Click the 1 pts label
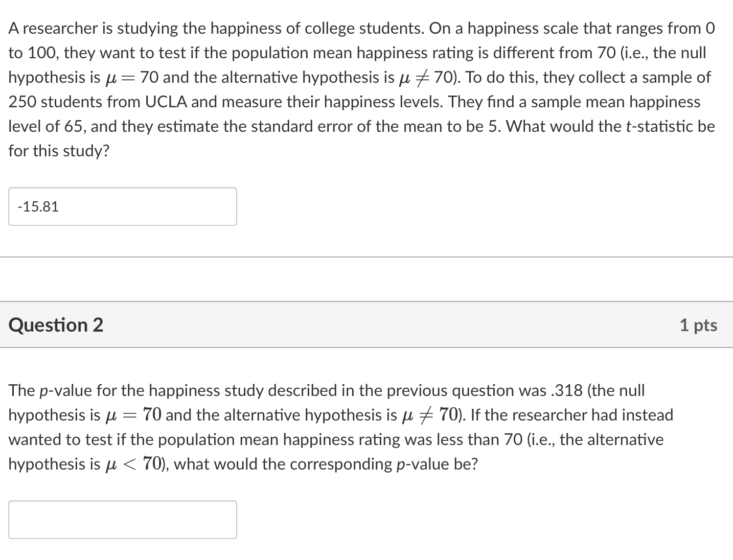733x560 pixels. [699, 324]
